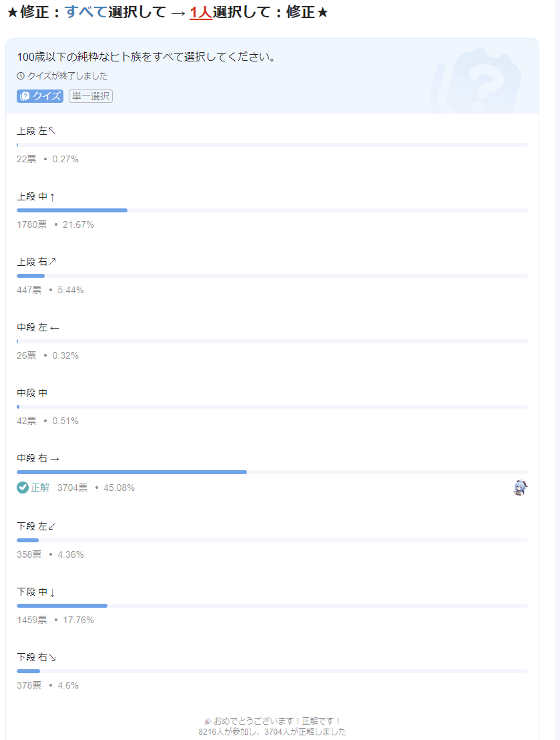
Task: Select the 上段 中↑ option
Action: pos(37,197)
